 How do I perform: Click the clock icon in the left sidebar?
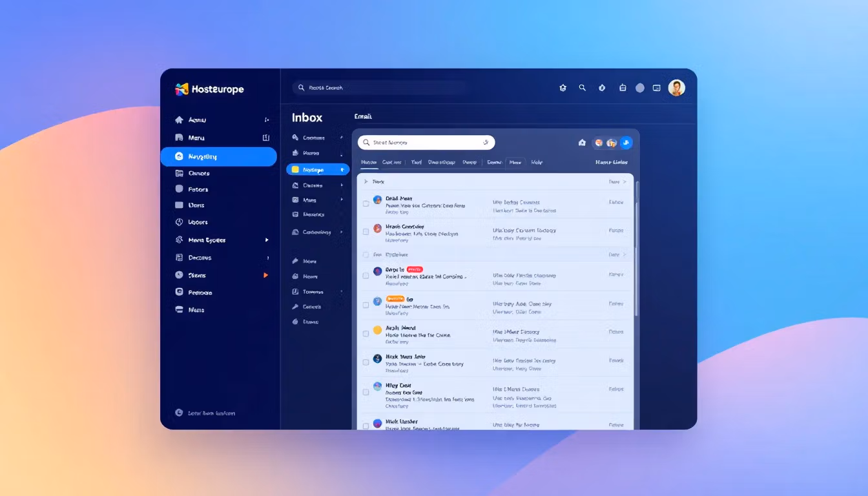click(x=180, y=222)
